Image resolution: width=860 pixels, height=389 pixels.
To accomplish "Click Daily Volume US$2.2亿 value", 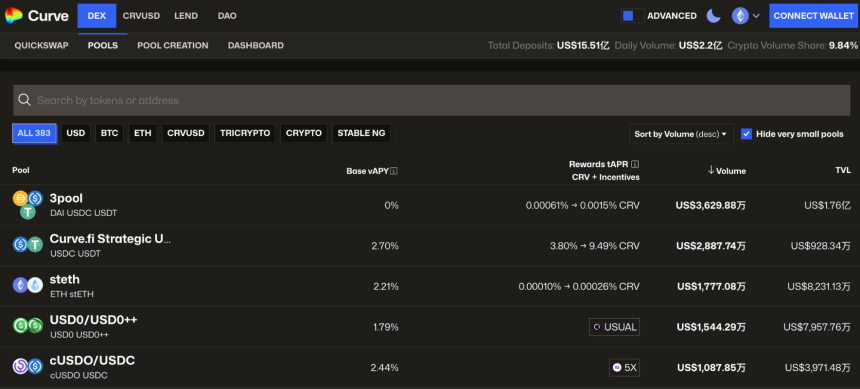I will click(x=700, y=46).
